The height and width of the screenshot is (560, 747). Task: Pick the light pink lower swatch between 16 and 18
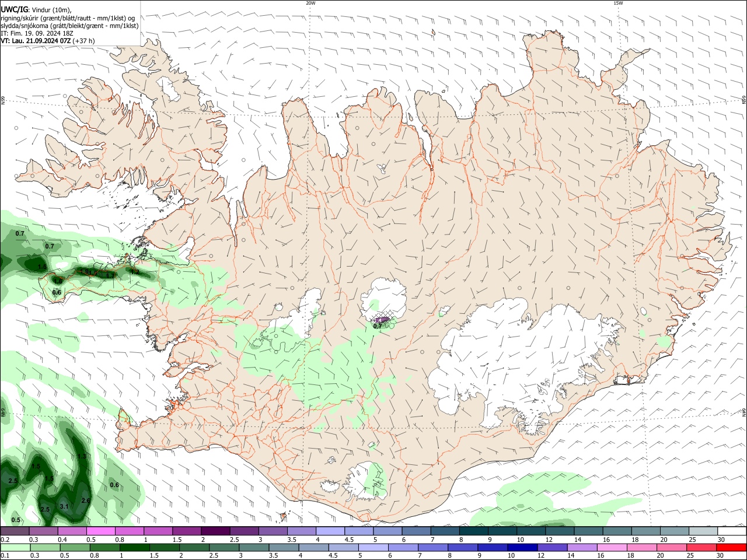tap(612, 547)
